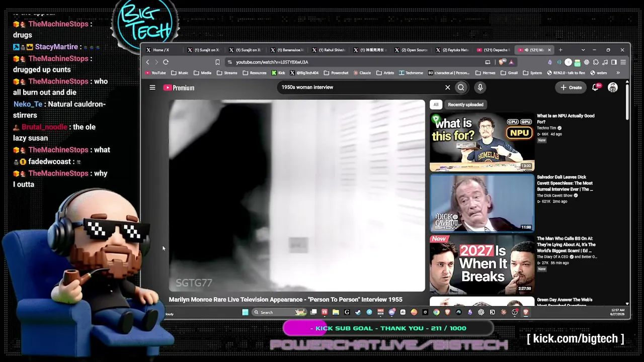Screen dimensions: 644x362
Task: Submit search with the magnifier button
Action: tap(461, 87)
